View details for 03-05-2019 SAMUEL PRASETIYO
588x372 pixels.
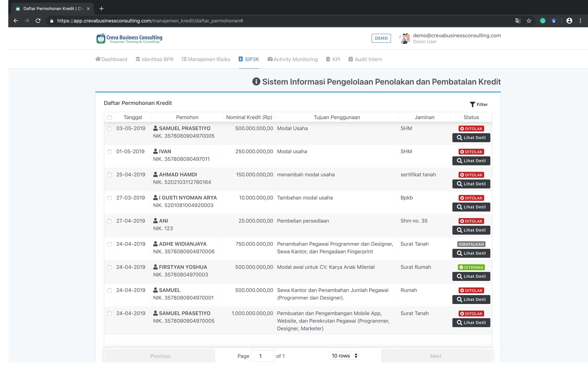coord(471,138)
